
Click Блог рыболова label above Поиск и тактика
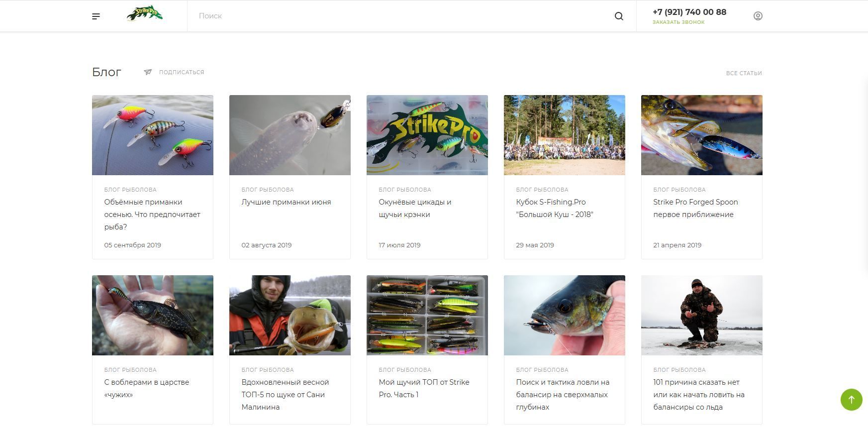pos(542,370)
